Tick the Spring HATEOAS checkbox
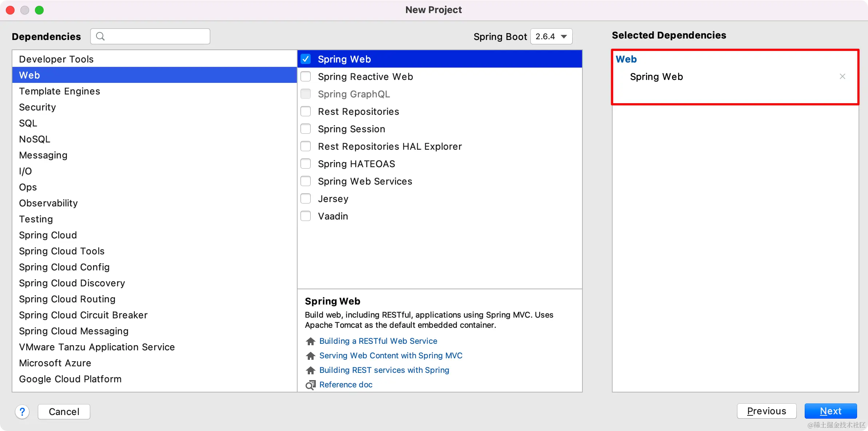This screenshot has height=431, width=868. (306, 164)
